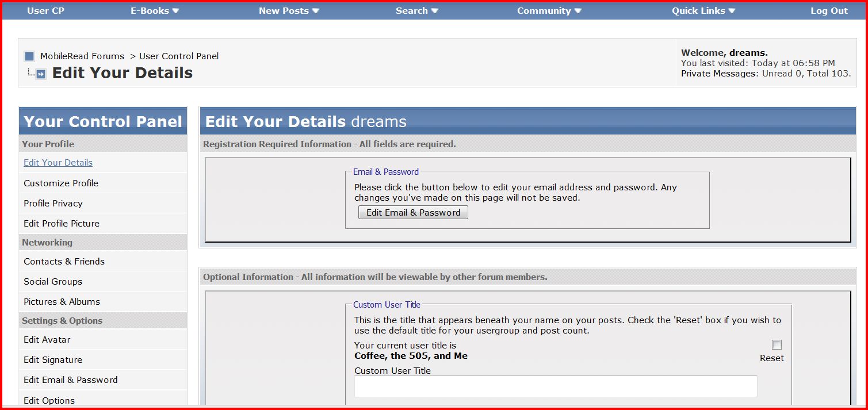
Task: Open the E-Books dropdown menu
Action: (x=155, y=11)
